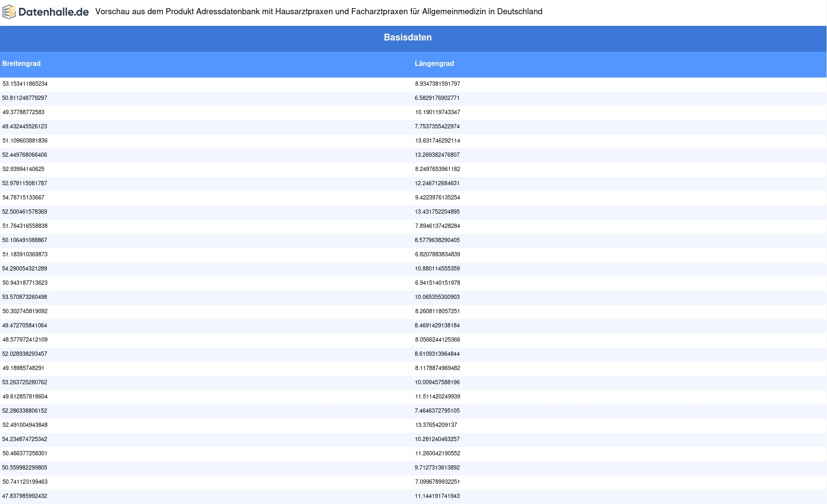Select longitude value 7.7537355422974
Viewport: 827px width, 504px height.
437,127
